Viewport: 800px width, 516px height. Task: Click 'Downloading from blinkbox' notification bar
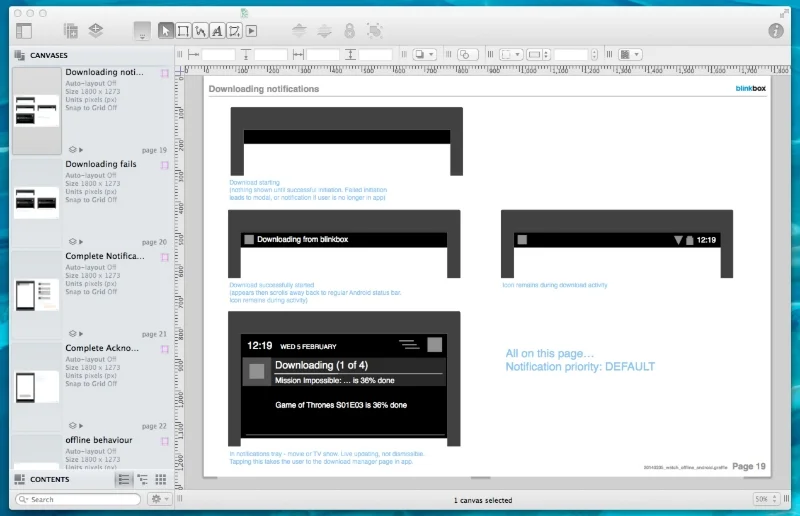(x=344, y=239)
